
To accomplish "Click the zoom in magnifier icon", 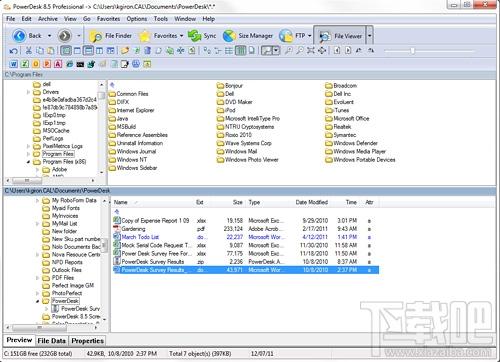I will click(x=289, y=51).
